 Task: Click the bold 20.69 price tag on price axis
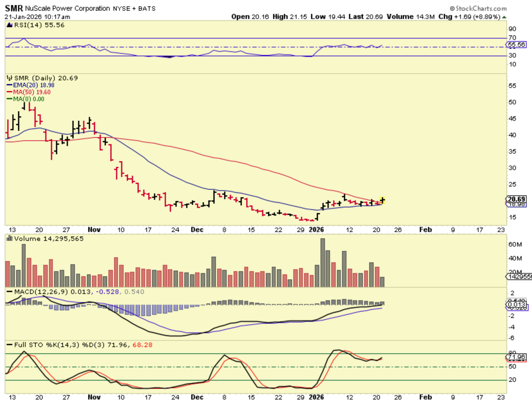click(x=517, y=199)
